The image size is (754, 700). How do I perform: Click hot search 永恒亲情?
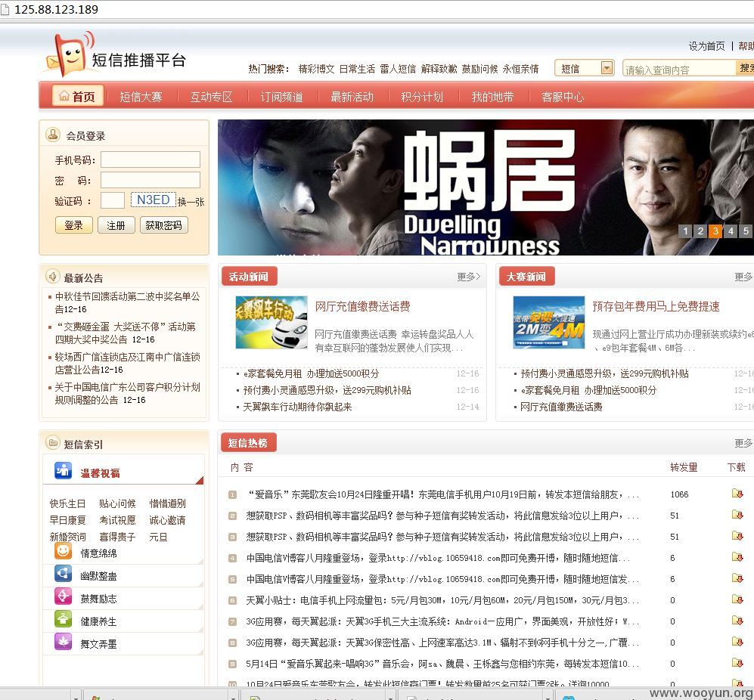point(521,69)
